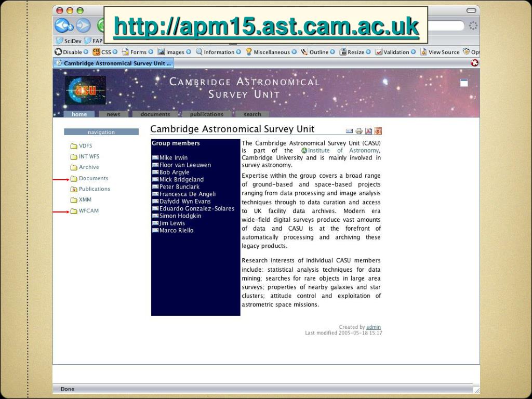The width and height of the screenshot is (532, 399).
Task: Click the admin link under Created by
Action: 373,327
